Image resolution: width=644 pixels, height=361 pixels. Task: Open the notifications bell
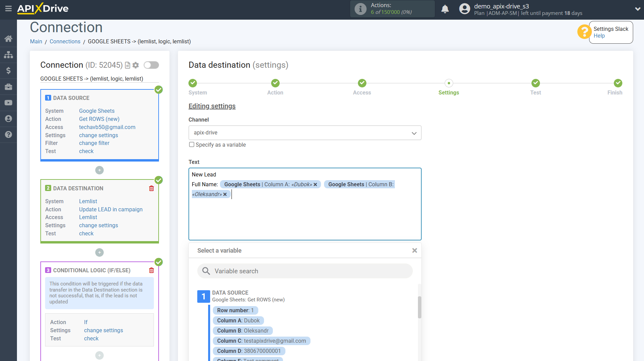tap(445, 9)
